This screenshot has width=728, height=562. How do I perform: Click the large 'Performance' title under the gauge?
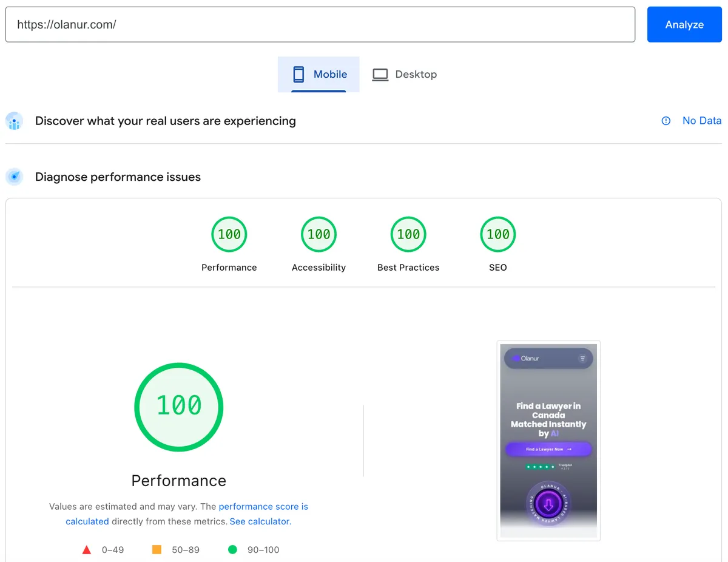point(179,481)
